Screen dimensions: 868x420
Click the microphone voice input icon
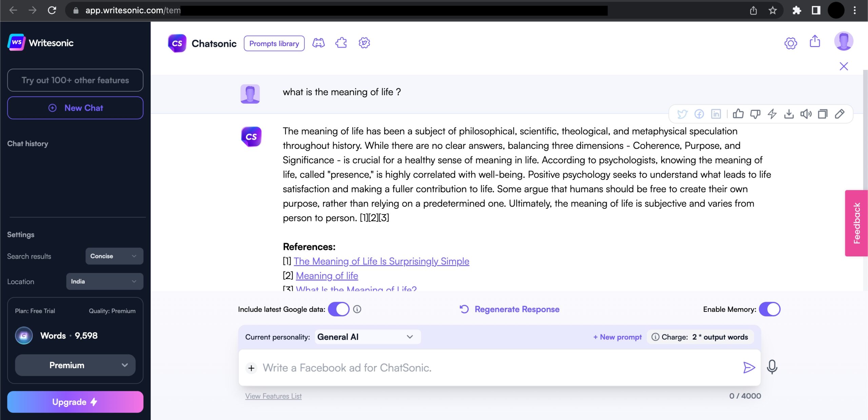[772, 367]
